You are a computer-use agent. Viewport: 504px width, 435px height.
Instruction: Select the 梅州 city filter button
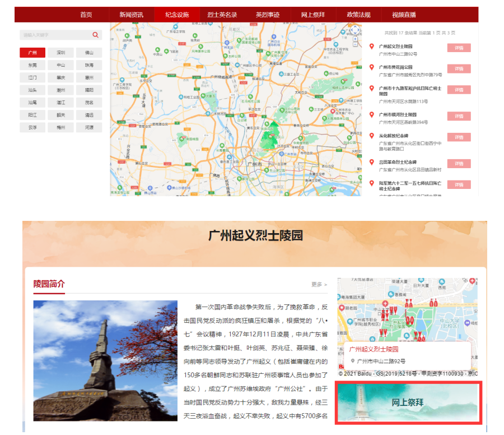pos(60,127)
